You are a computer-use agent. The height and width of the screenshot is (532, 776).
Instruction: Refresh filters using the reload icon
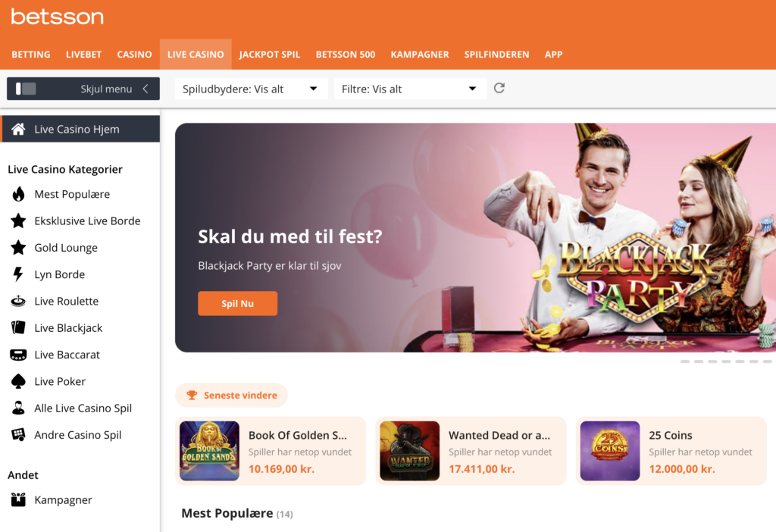pos(499,88)
